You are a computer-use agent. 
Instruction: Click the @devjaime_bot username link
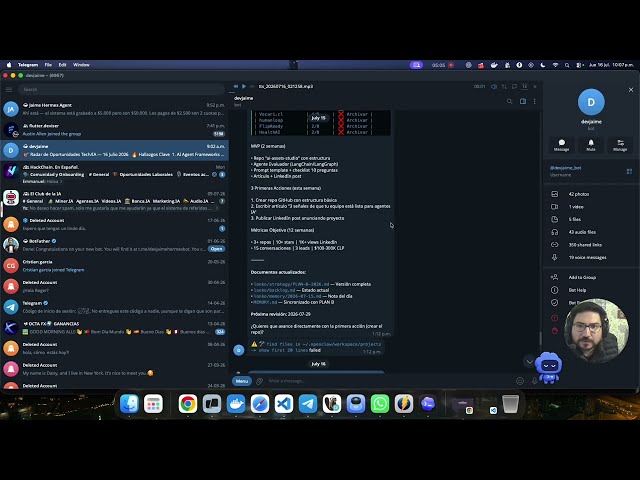tap(565, 168)
